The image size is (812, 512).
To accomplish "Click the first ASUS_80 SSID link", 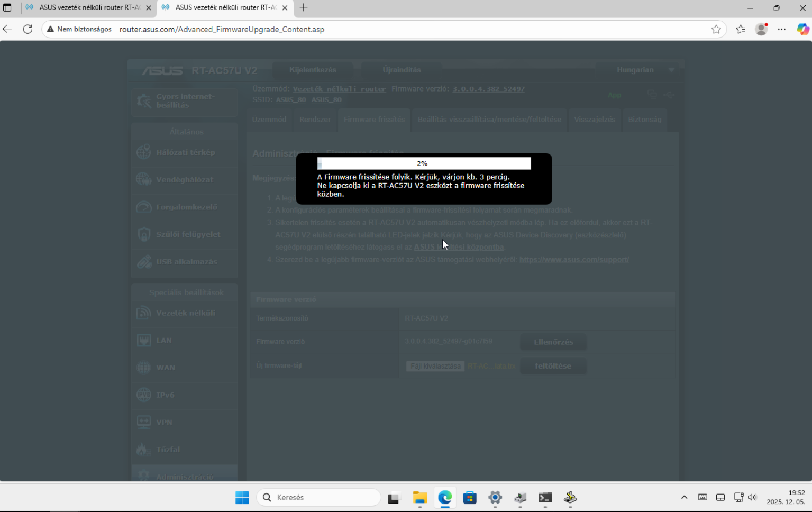I will 290,99.
